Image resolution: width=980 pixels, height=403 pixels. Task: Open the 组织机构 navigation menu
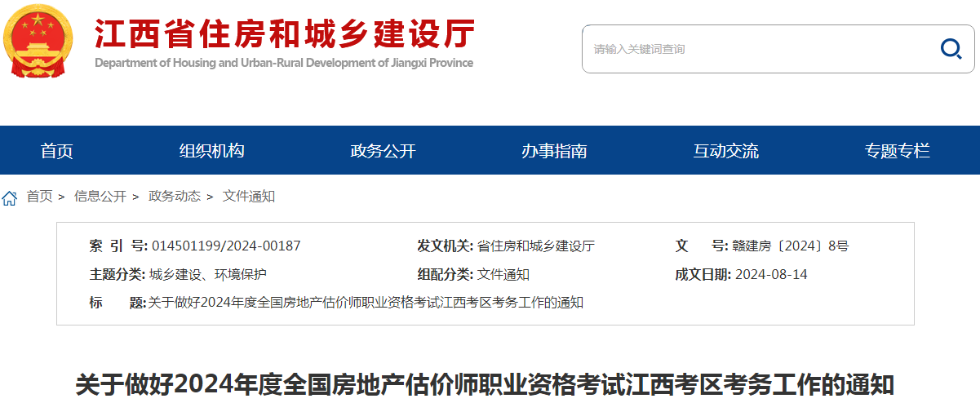212,151
